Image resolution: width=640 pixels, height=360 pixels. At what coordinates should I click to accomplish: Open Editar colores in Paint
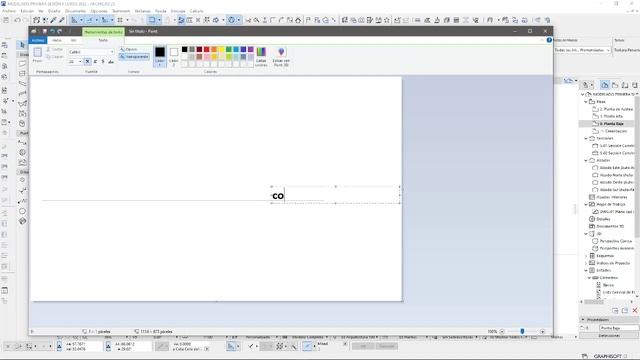pos(261,56)
